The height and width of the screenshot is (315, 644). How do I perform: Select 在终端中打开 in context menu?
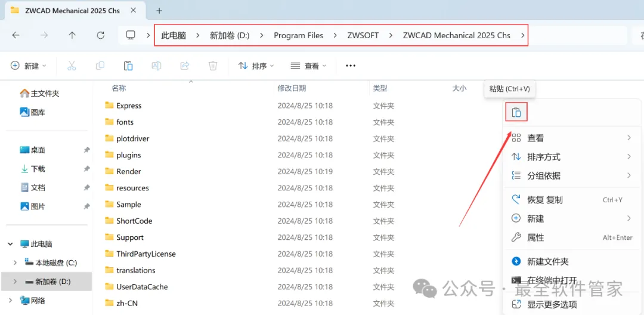pos(572,280)
